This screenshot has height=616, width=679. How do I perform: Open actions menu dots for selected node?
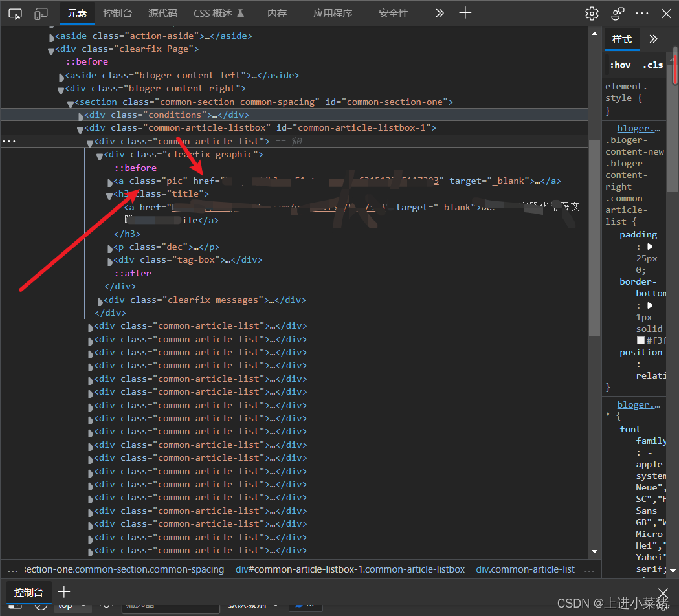click(x=8, y=141)
